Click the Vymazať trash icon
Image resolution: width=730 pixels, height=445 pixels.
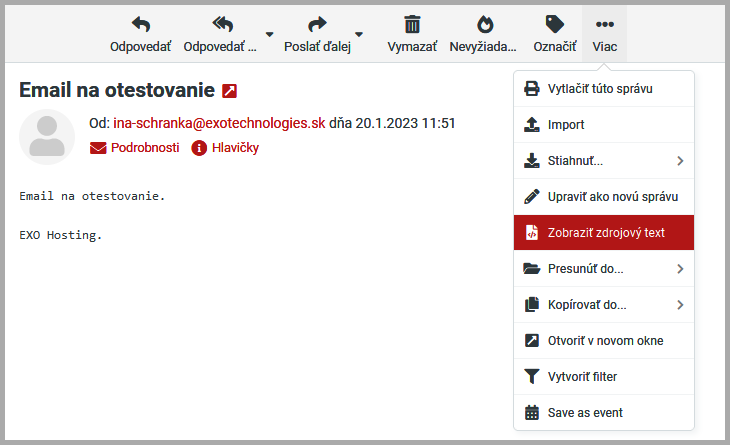pyautogui.click(x=412, y=25)
